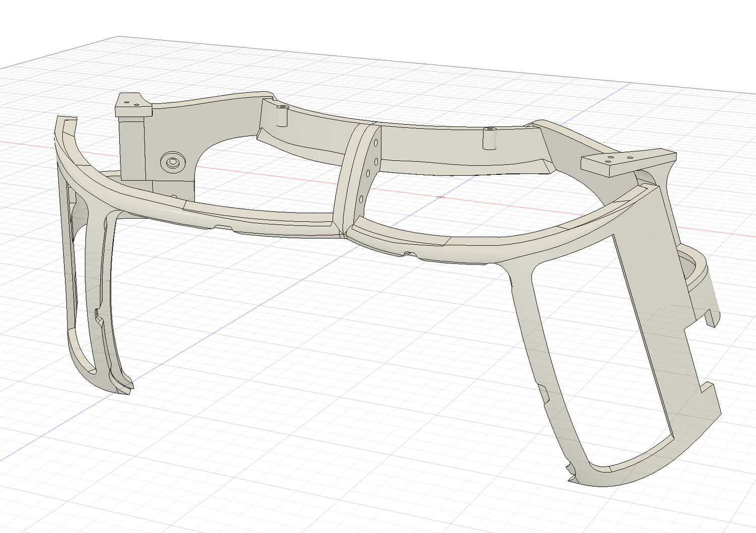Select the top hole in center bridge
The image size is (756, 533).
coord(375,143)
